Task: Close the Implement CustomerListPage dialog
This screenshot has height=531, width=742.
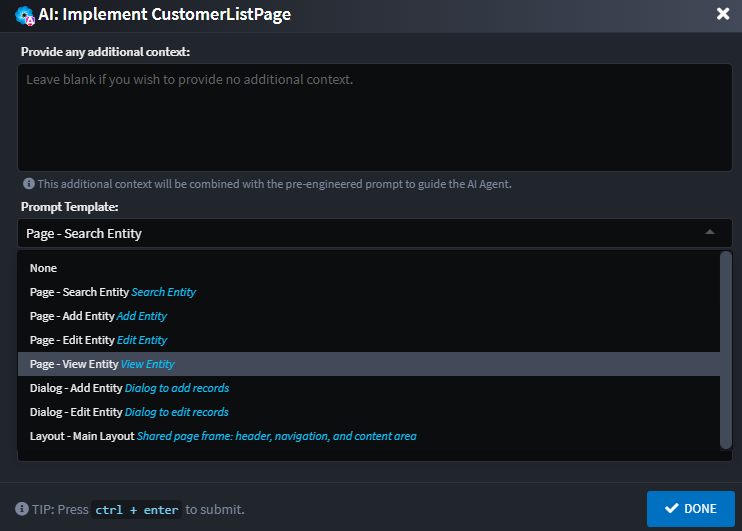Action: tap(723, 14)
